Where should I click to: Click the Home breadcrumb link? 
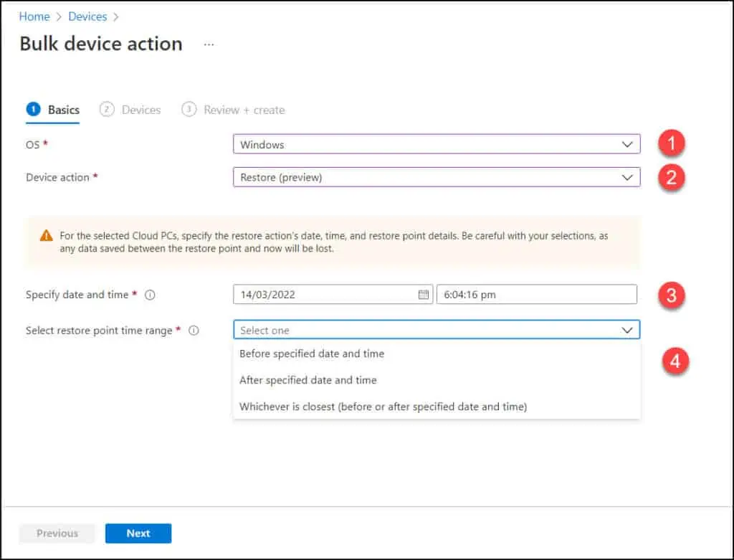tap(34, 16)
